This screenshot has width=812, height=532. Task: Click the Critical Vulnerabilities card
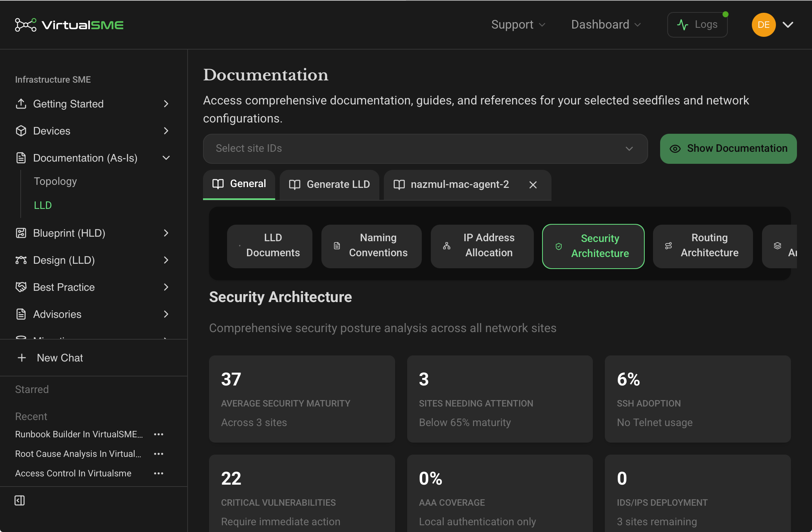click(302, 493)
